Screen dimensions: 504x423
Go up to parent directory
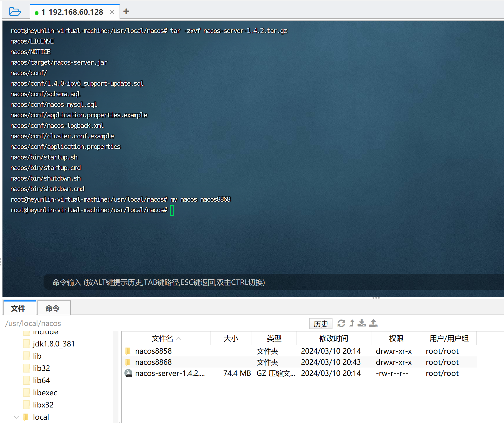(352, 323)
